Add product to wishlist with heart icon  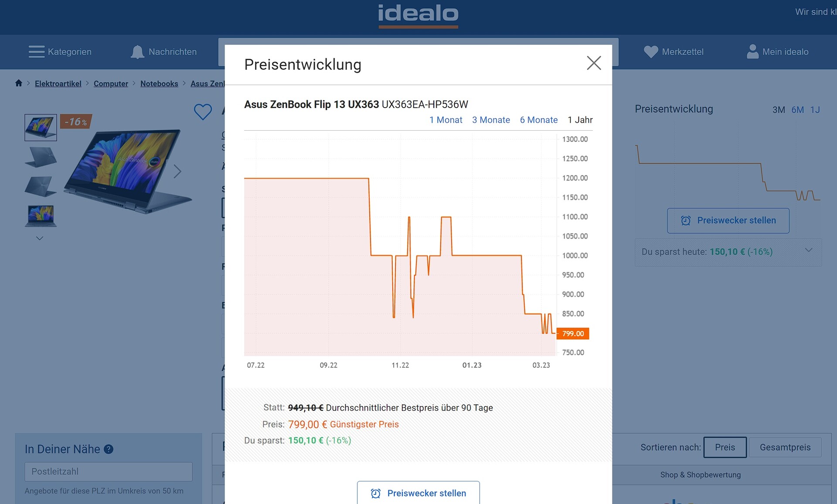point(203,112)
